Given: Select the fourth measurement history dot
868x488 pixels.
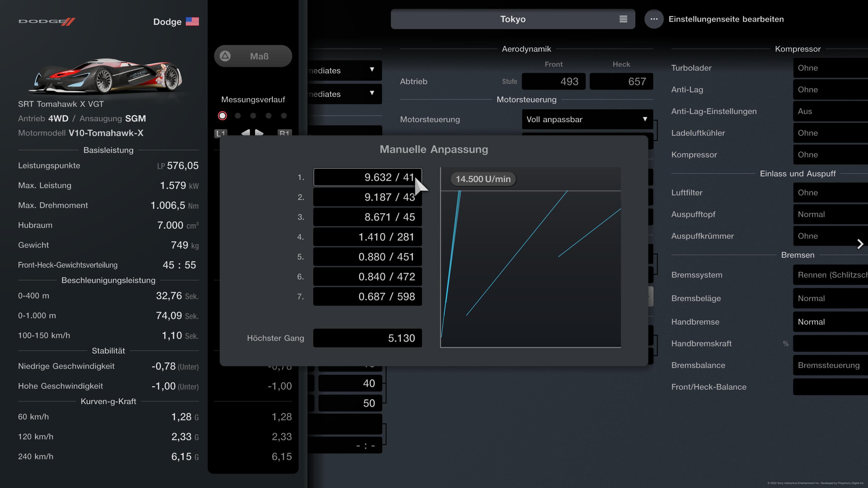Looking at the screenshot, I should point(268,116).
